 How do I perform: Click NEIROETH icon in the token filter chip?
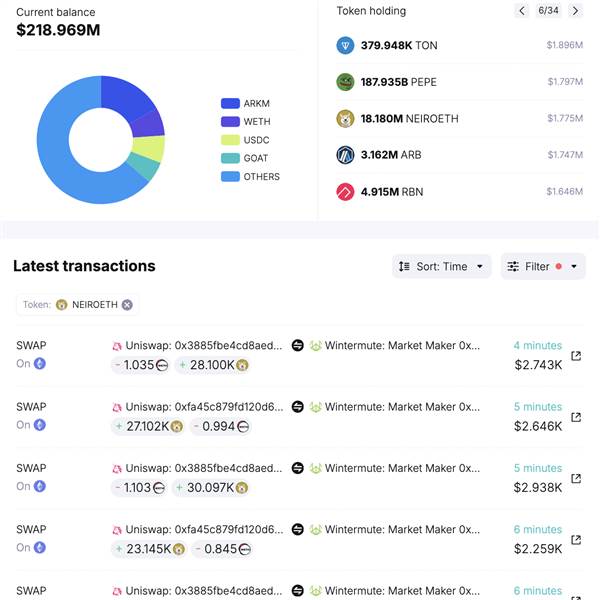pyautogui.click(x=62, y=305)
